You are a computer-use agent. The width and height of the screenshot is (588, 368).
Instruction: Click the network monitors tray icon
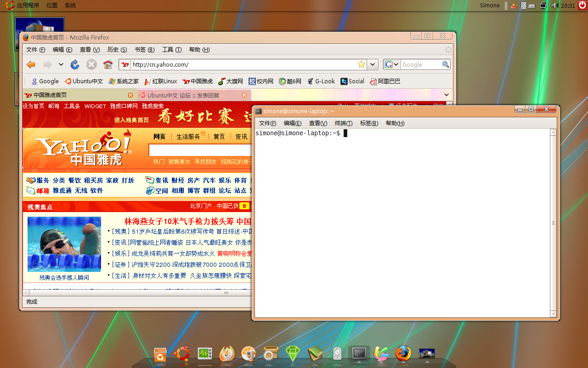click(x=543, y=6)
